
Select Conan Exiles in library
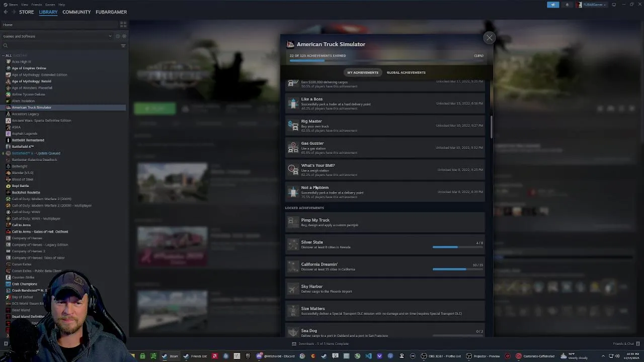[22, 264]
